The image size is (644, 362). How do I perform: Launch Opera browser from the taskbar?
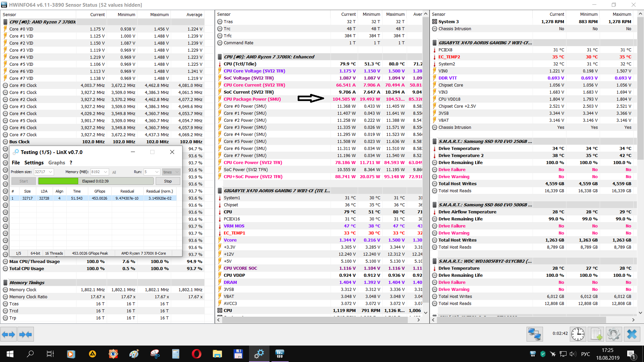(197, 354)
